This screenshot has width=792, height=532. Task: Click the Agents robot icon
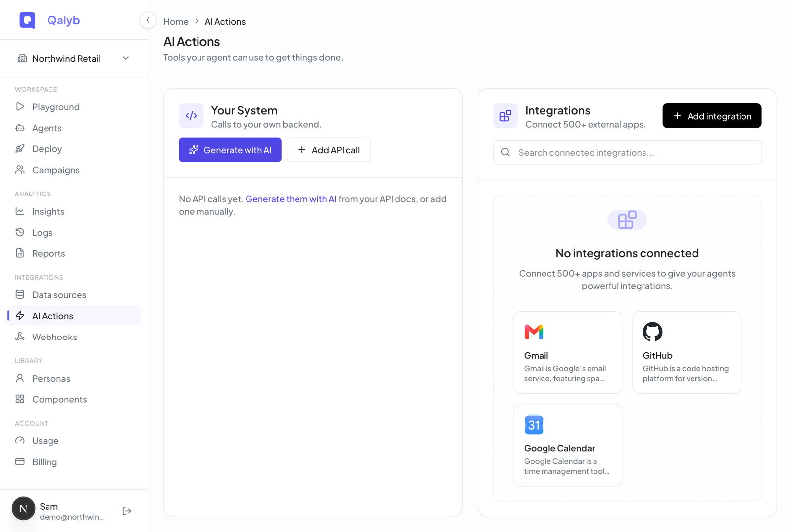[x=20, y=128]
